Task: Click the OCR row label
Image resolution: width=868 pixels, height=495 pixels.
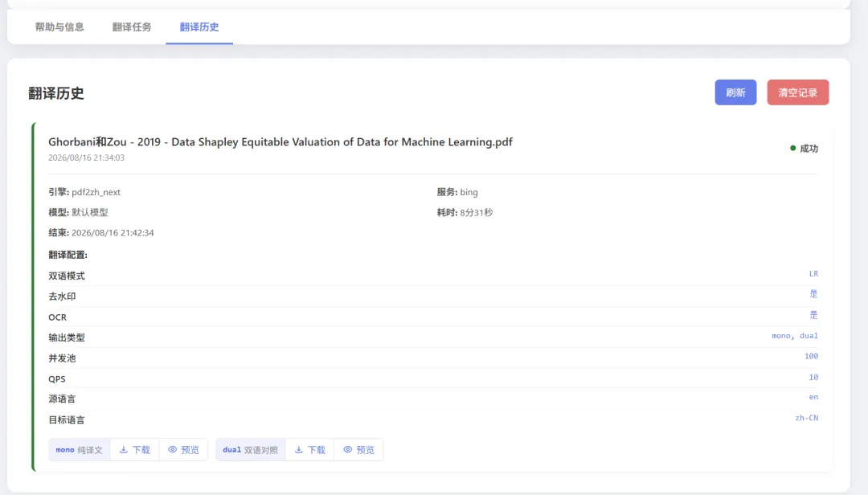Action: 58,317
